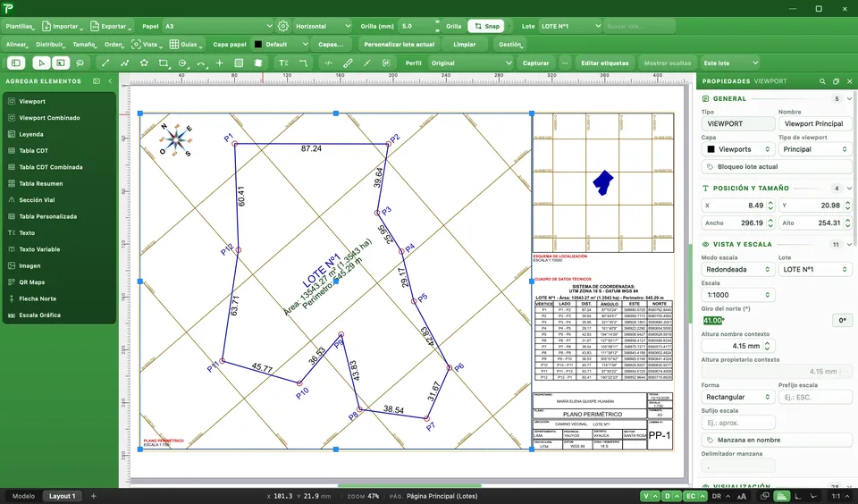The image size is (858, 504).
Task: Click the page settings gear icon
Action: [283, 26]
